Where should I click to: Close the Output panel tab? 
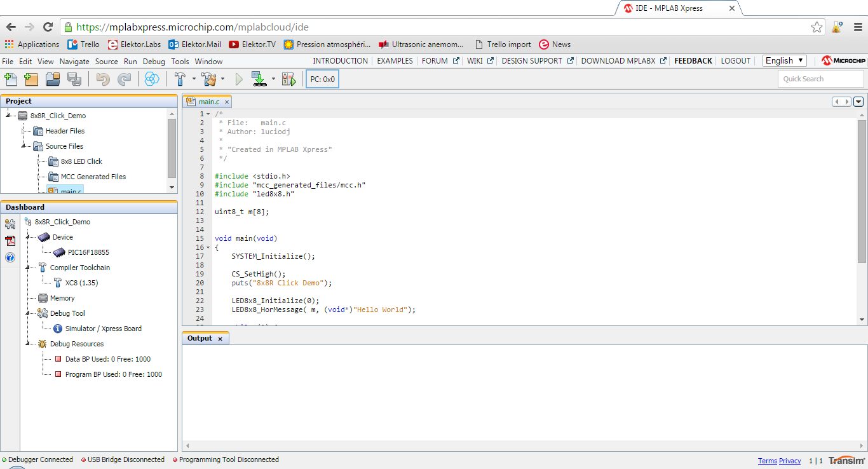coord(220,339)
